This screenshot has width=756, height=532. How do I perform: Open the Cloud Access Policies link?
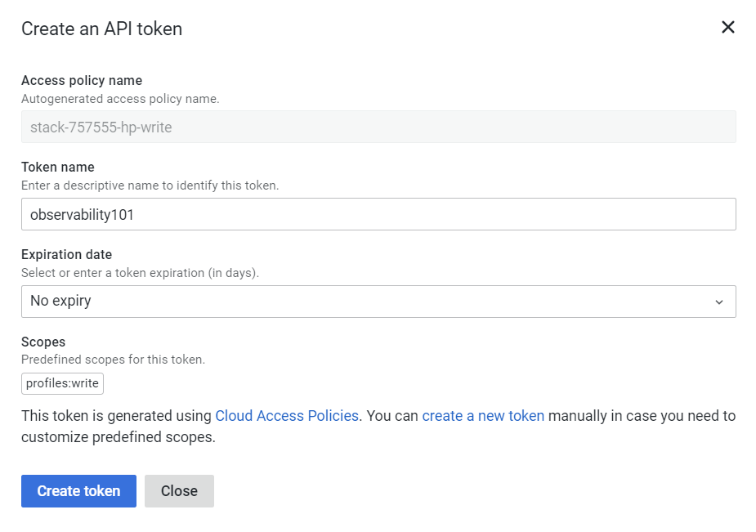click(287, 416)
